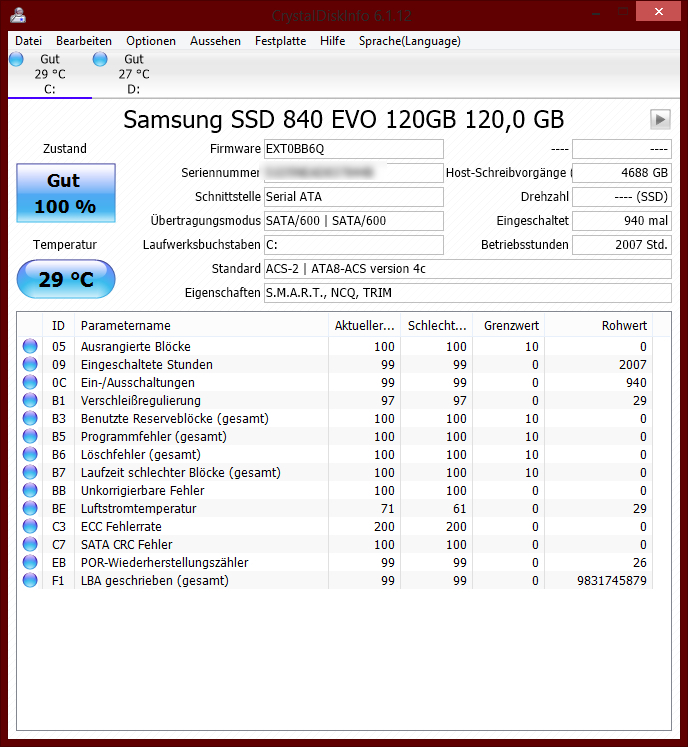Click the next disk arrow button
The image size is (688, 747).
660,119
